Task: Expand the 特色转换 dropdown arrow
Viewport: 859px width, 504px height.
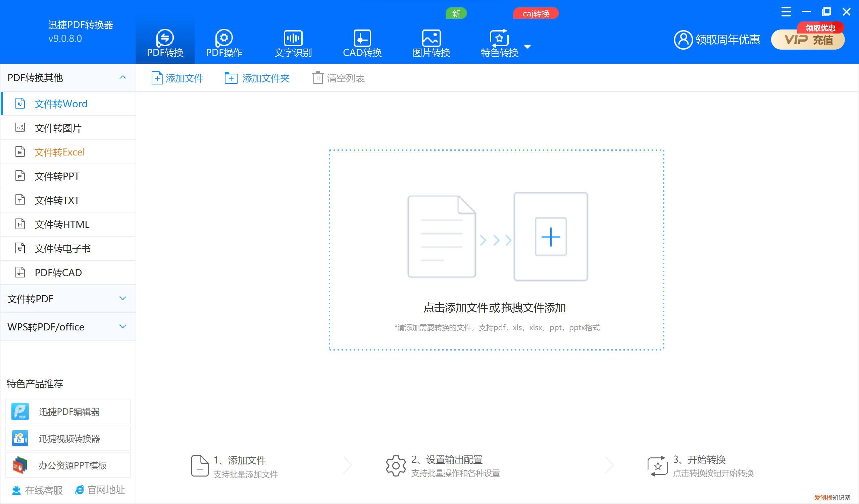Action: pos(527,47)
